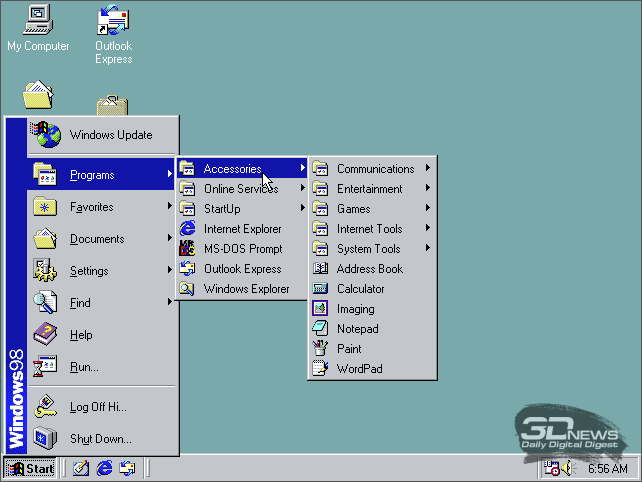This screenshot has width=642, height=482.
Task: Click the Internet Explorer icon in Programs menu
Action: point(188,229)
